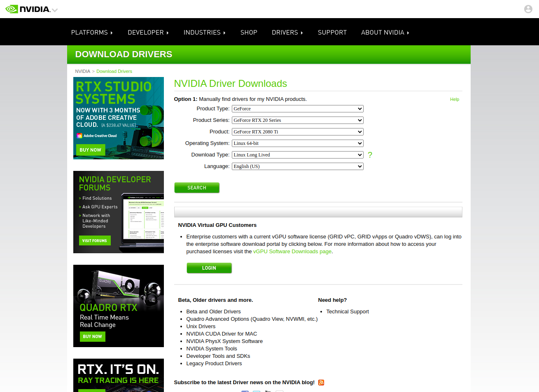Open the Product Type dropdown

click(x=297, y=109)
